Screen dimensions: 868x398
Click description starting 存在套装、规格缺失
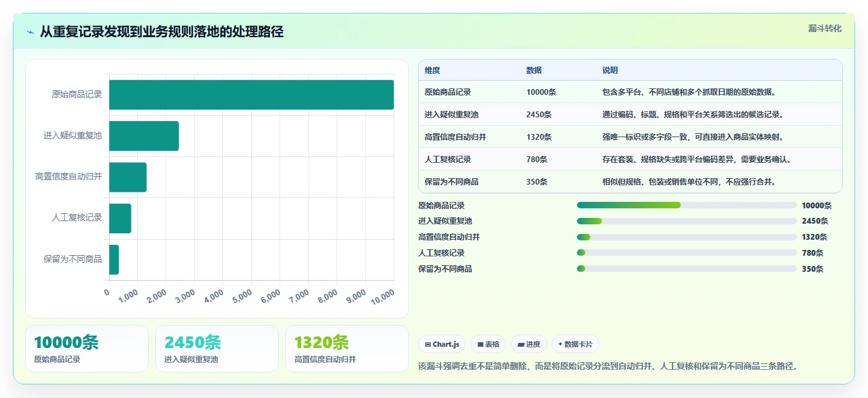point(697,160)
